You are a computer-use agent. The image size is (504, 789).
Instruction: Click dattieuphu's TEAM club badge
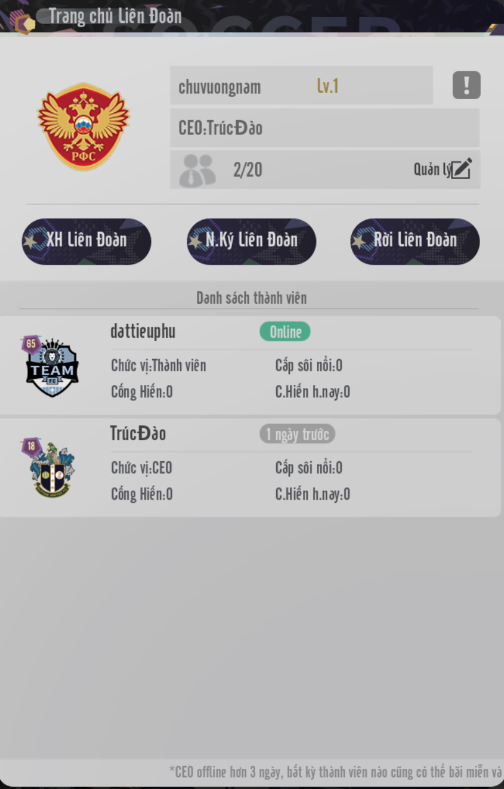(52, 368)
